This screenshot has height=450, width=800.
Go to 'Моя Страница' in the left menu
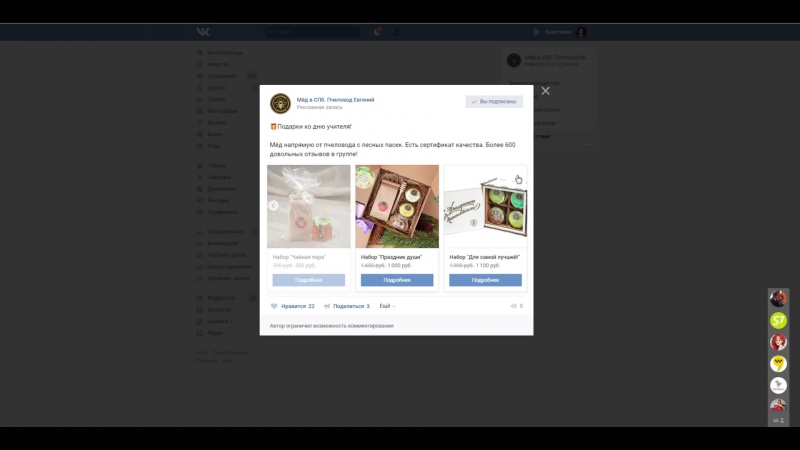225,53
